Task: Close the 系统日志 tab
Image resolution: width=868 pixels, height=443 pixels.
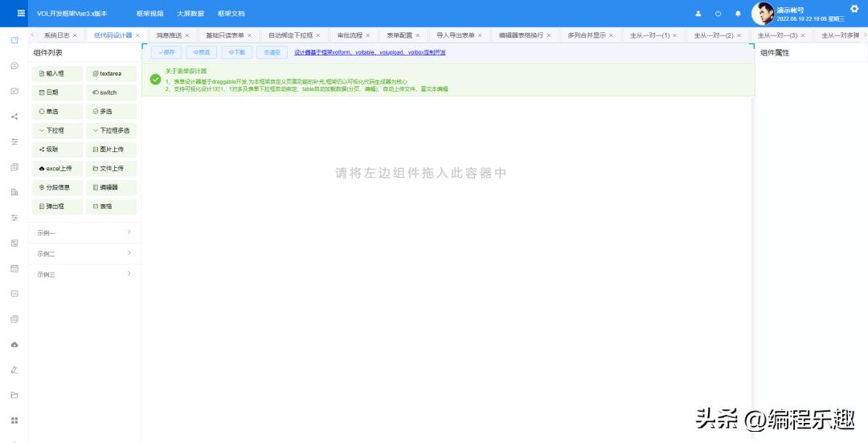Action: (x=75, y=35)
